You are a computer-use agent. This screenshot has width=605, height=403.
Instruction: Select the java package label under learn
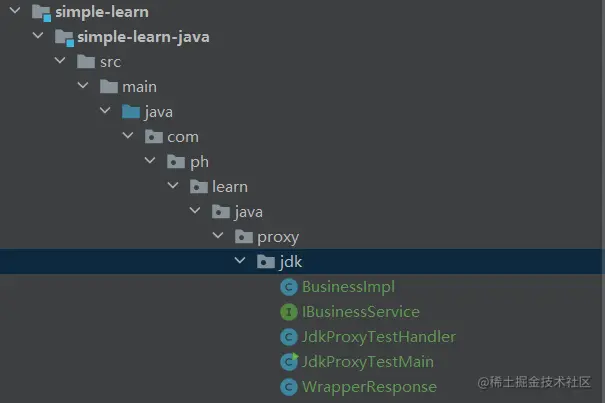pos(248,212)
